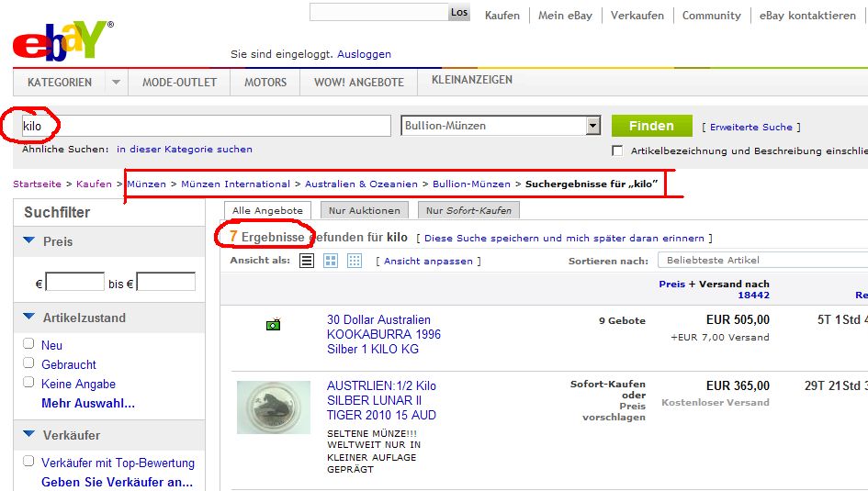868x491 pixels.
Task: Select list view icon
Action: pyautogui.click(x=307, y=261)
